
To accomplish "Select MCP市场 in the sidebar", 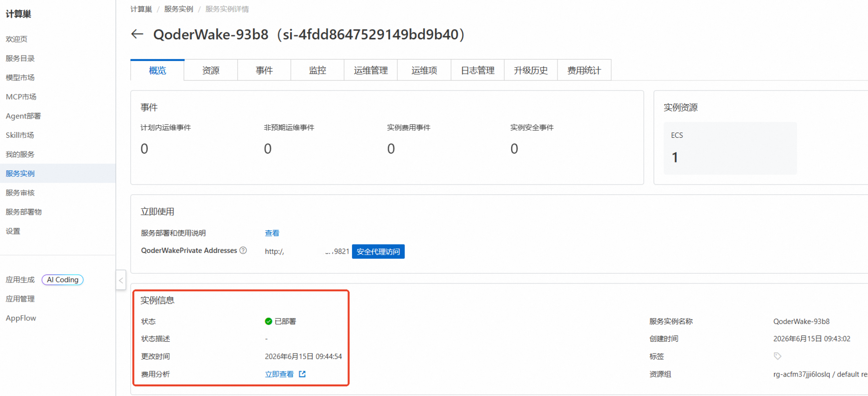I will click(21, 97).
